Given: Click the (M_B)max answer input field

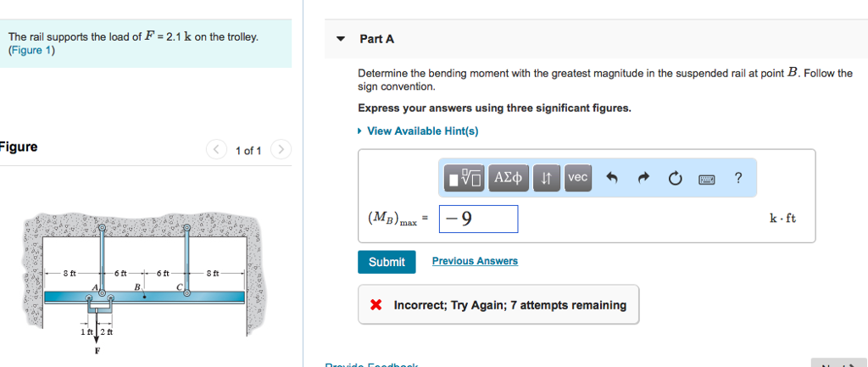Looking at the screenshot, I should pyautogui.click(x=478, y=219).
